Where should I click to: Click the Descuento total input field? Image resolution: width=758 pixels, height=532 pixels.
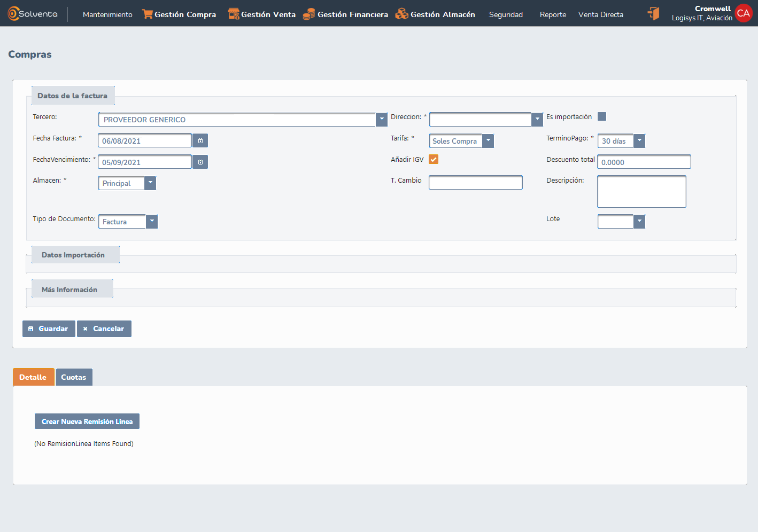(x=644, y=162)
